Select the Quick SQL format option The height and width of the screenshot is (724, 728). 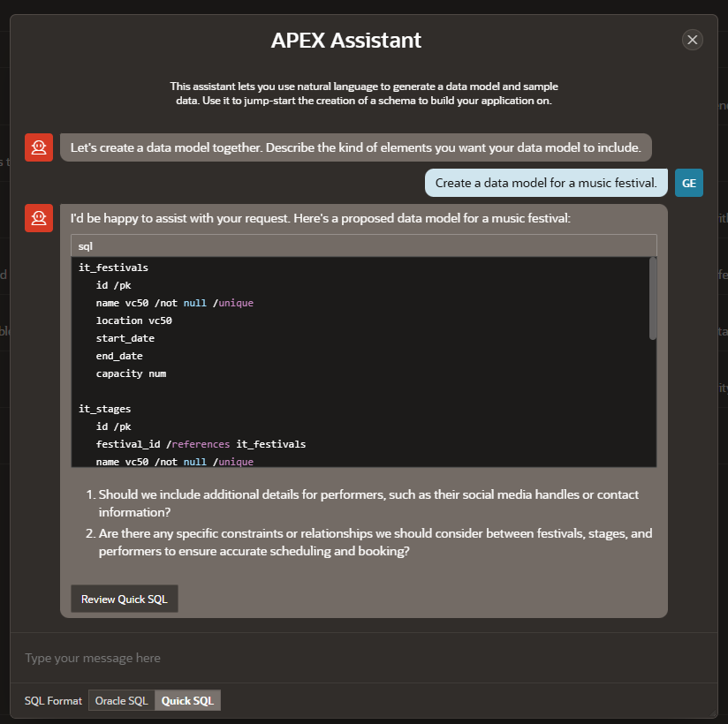(x=187, y=700)
